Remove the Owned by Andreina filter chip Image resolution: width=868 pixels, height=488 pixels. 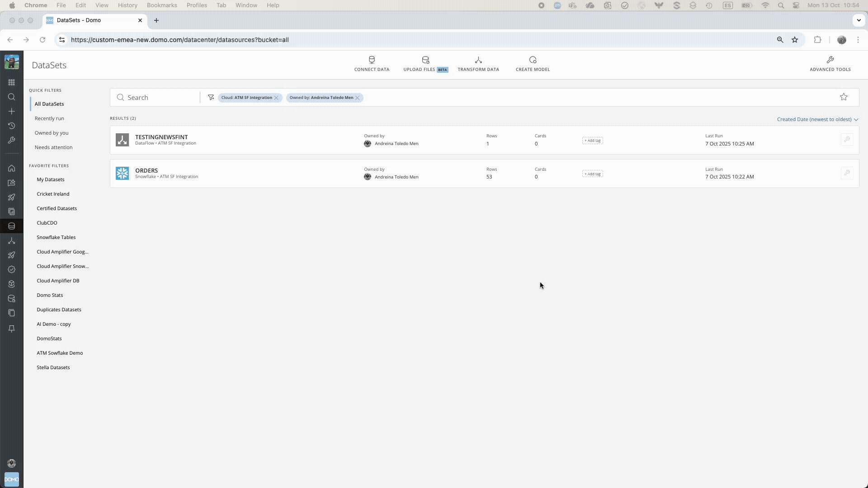pos(358,98)
